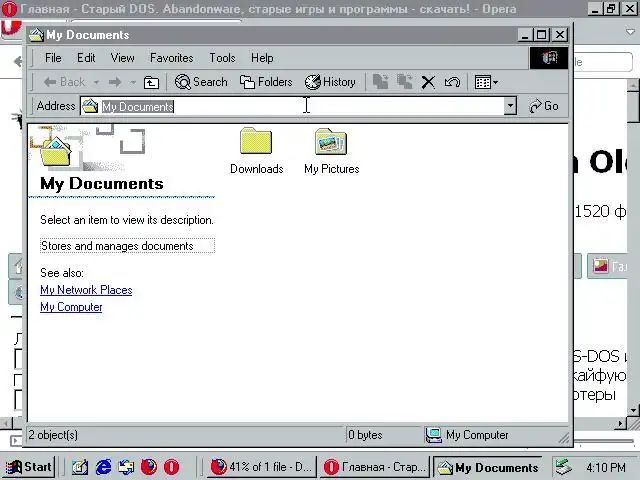
Task: Click the Windows logo throbber icon
Action: [549, 58]
